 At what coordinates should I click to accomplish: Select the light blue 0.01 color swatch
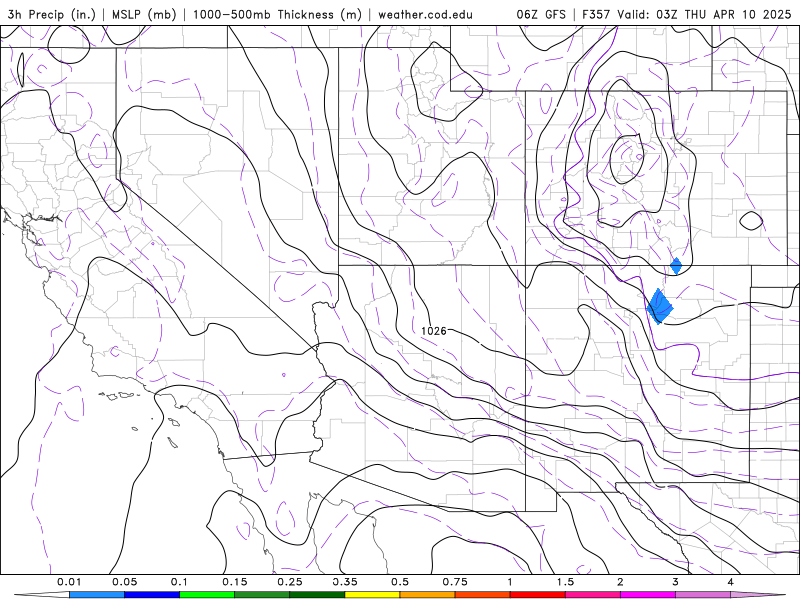click(x=97, y=594)
